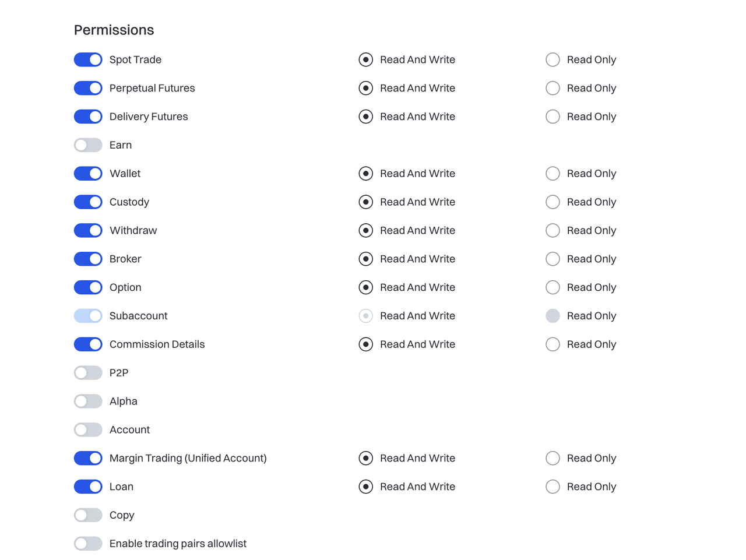Toggle off the Commission Details switch
The width and height of the screenshot is (746, 560).
(88, 344)
